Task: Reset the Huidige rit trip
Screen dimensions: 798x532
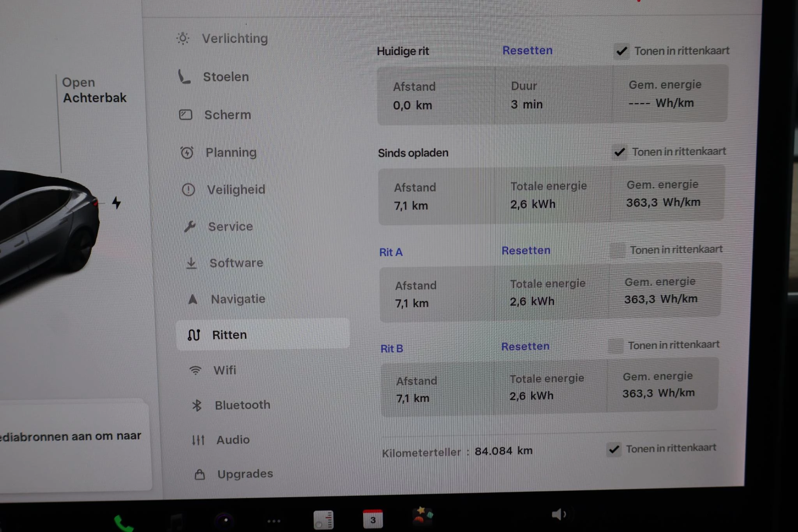Action: 527,51
